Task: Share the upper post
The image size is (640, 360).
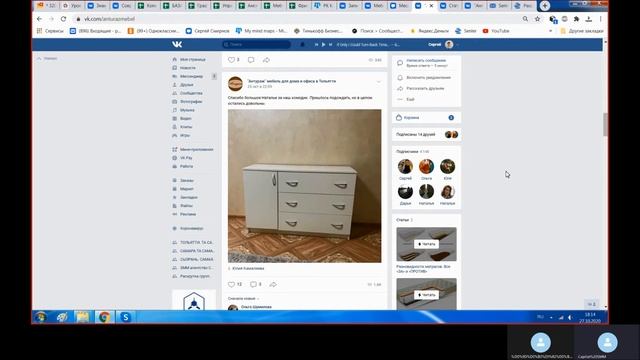Action: coord(266,60)
